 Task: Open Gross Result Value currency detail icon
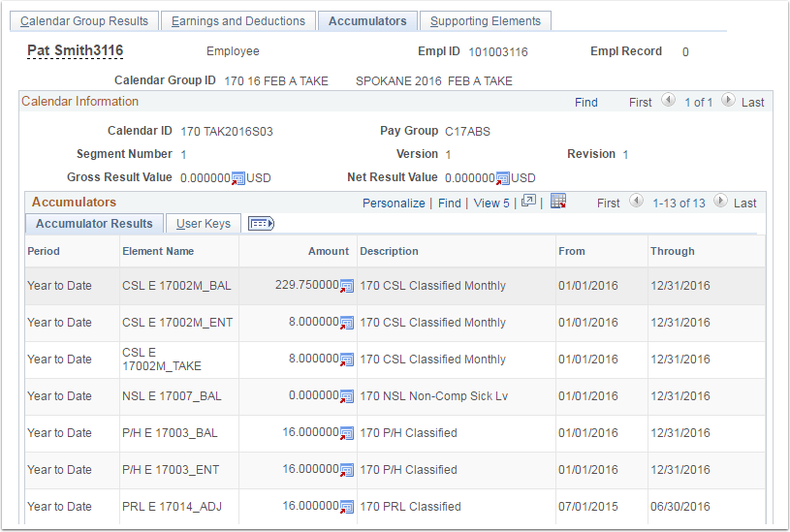pos(238,178)
